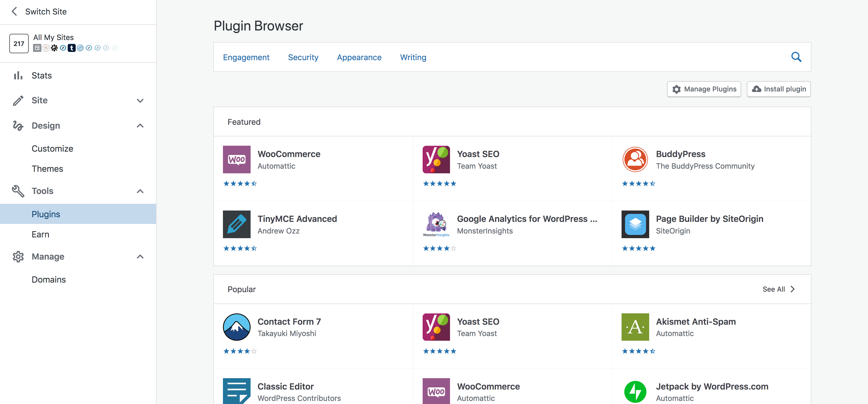Click the TinyMCE Advanced plugin icon
The width and height of the screenshot is (868, 404).
[x=237, y=224]
